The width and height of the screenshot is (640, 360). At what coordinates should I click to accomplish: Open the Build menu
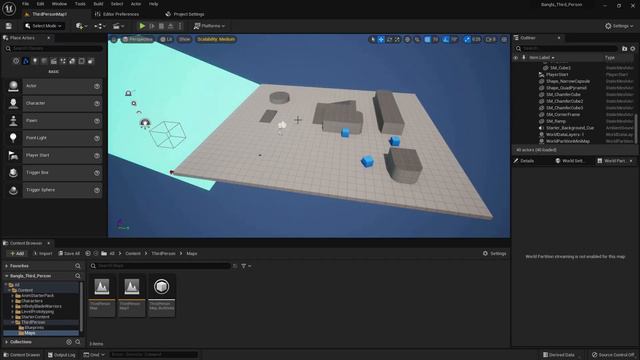click(x=98, y=4)
